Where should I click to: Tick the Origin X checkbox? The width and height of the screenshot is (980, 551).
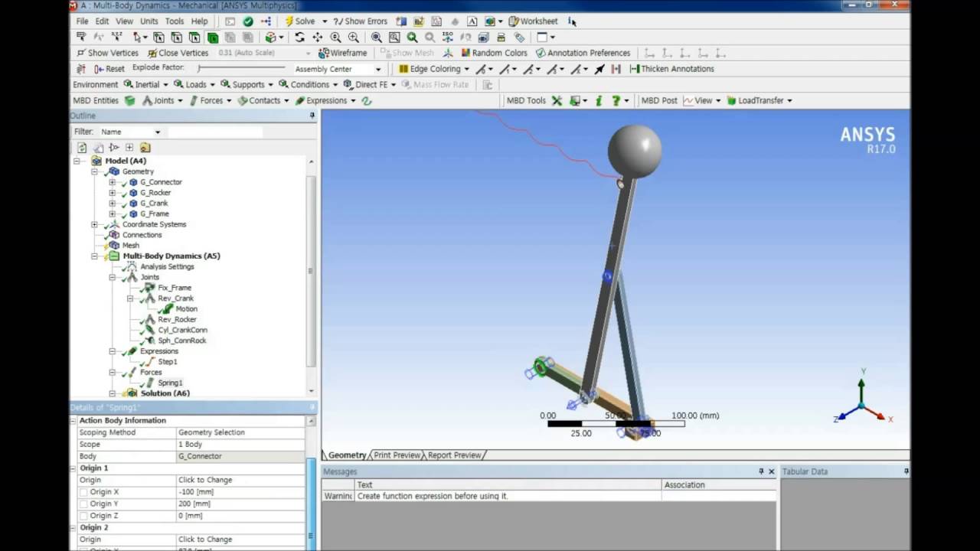[x=83, y=492]
